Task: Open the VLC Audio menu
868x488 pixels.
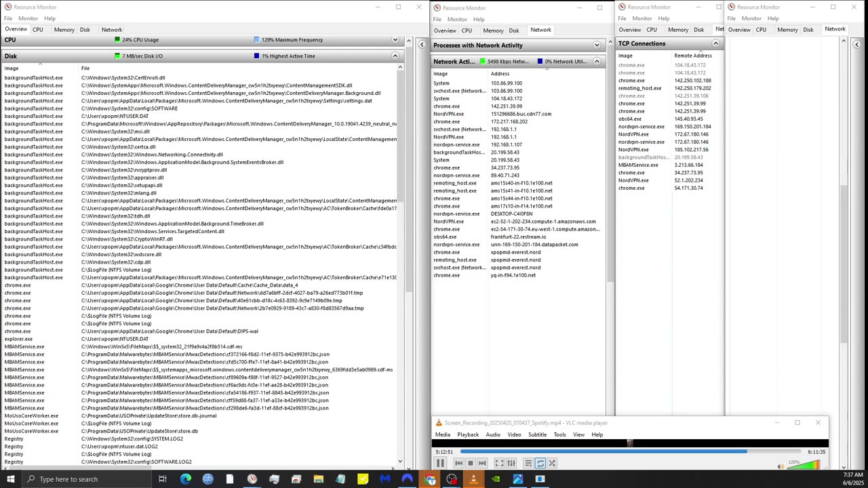Action: point(493,434)
